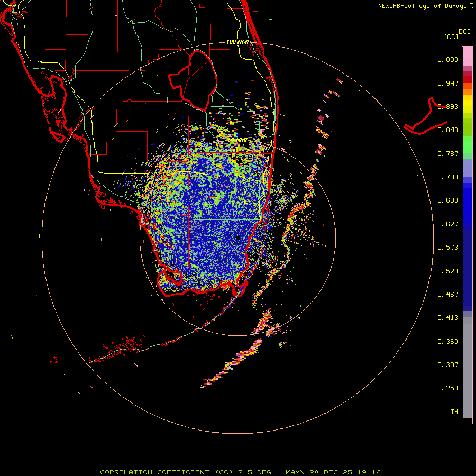Viewport: 476px width, 476px height.
Task: Click the DCC label above the color bar
Action: click(x=465, y=32)
